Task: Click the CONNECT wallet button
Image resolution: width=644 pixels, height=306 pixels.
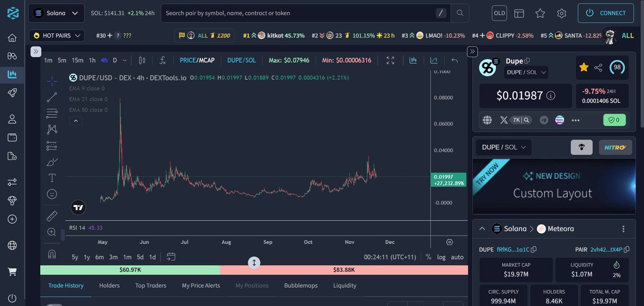Action: click(x=606, y=13)
